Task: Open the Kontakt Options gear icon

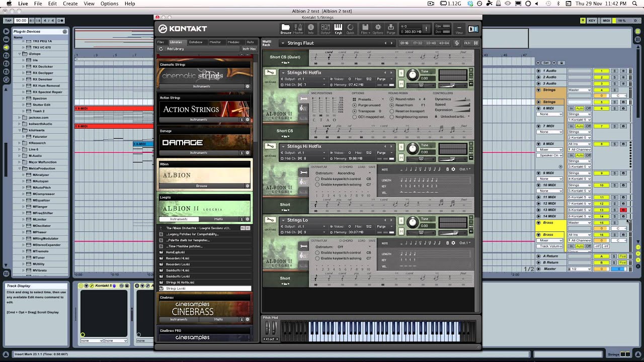Action: coord(378,29)
